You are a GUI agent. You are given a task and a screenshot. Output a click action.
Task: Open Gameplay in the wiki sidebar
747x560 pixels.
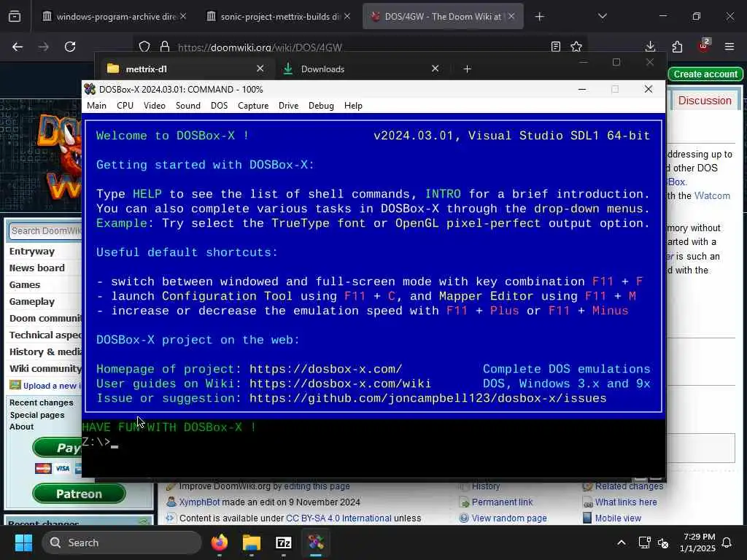[32, 301]
